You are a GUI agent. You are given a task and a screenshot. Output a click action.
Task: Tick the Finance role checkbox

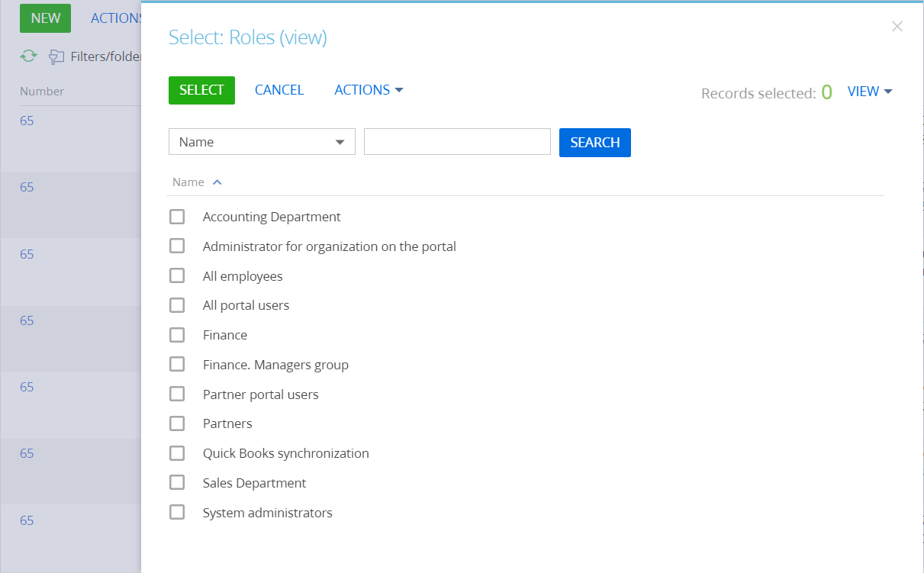pyautogui.click(x=177, y=335)
